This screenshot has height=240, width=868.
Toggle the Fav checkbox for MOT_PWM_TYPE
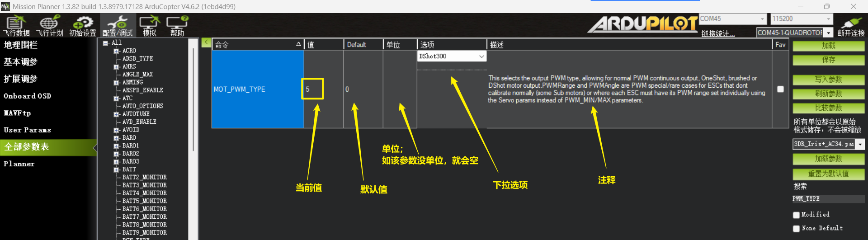[780, 89]
